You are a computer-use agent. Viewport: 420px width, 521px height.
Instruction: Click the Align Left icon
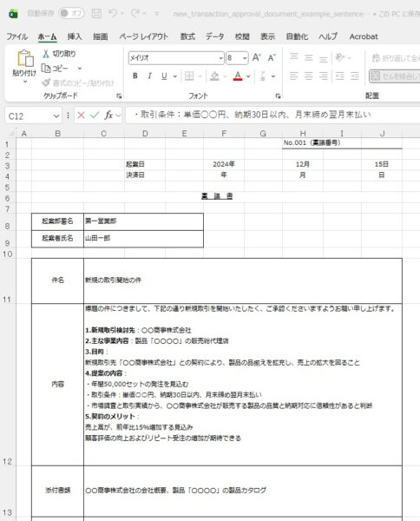click(293, 76)
